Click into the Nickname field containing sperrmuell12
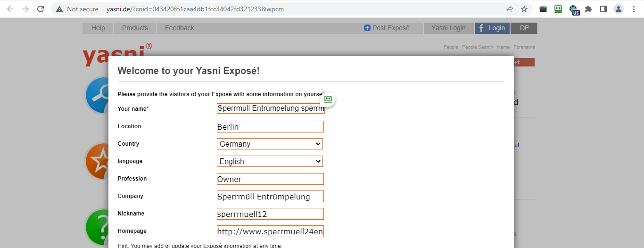 click(x=270, y=214)
